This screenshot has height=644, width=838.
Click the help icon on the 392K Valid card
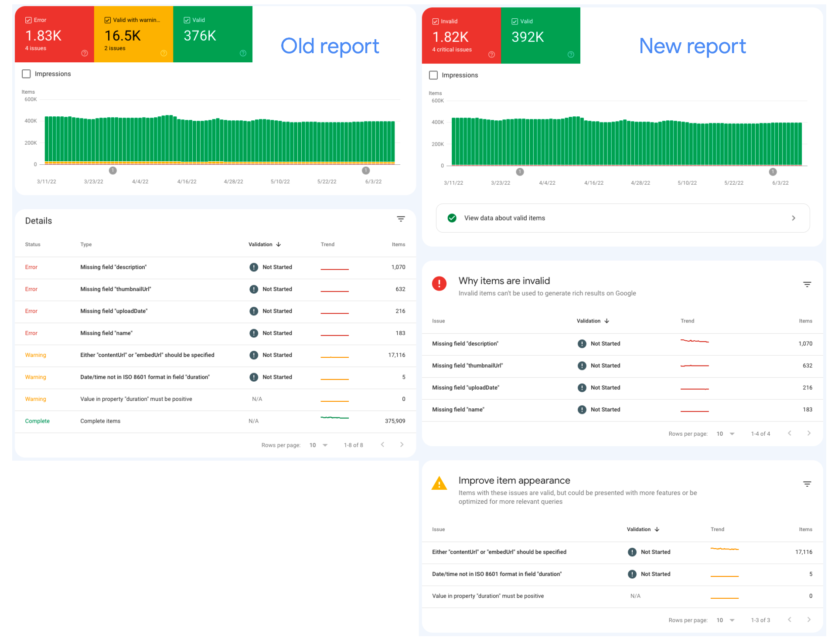pos(570,54)
